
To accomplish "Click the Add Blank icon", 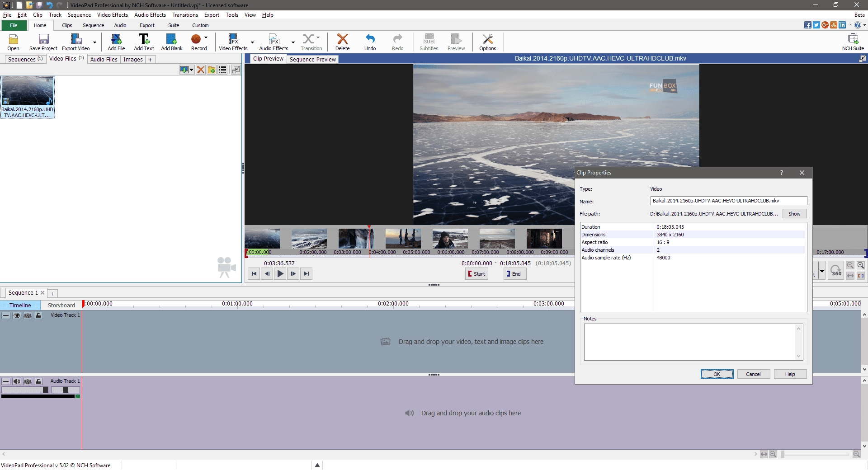I will 172,42.
